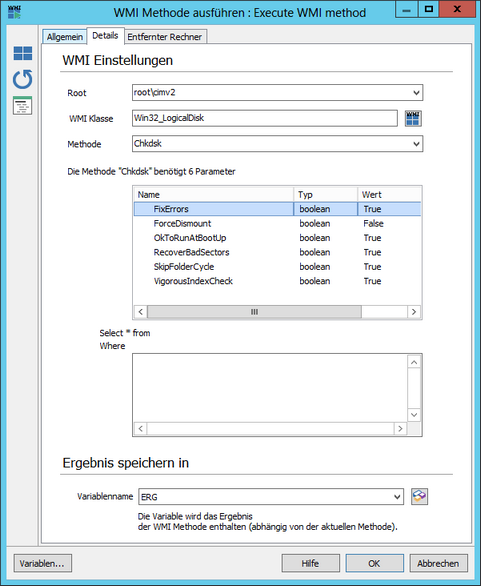Image resolution: width=481 pixels, height=586 pixels.
Task: Select the VigorousIndexCheck parameter
Action: (x=277, y=281)
